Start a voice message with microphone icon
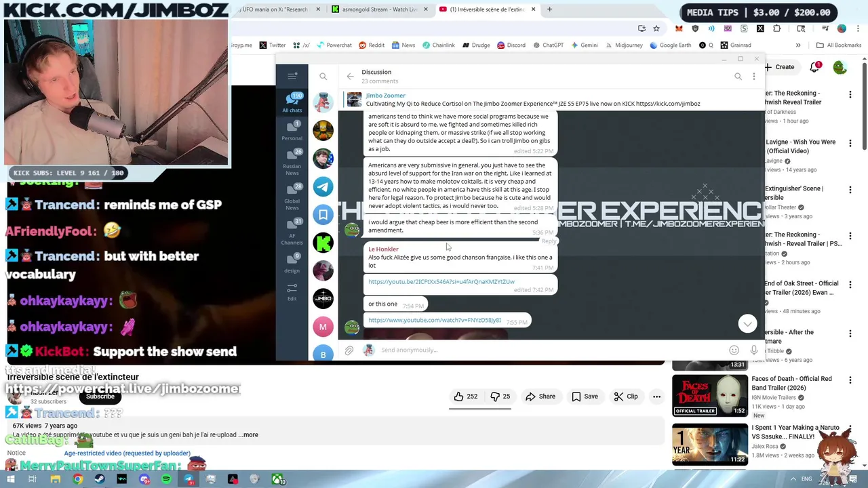 pyautogui.click(x=753, y=350)
